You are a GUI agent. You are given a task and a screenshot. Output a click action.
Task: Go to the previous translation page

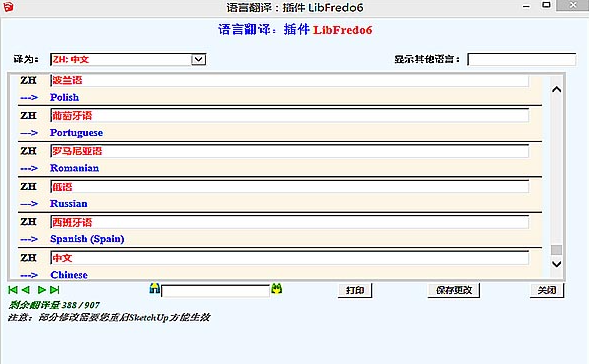pyautogui.click(x=26, y=290)
